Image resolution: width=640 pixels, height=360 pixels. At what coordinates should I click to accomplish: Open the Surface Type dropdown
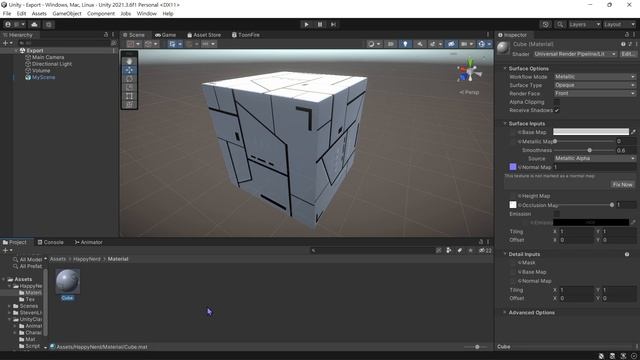tap(595, 85)
